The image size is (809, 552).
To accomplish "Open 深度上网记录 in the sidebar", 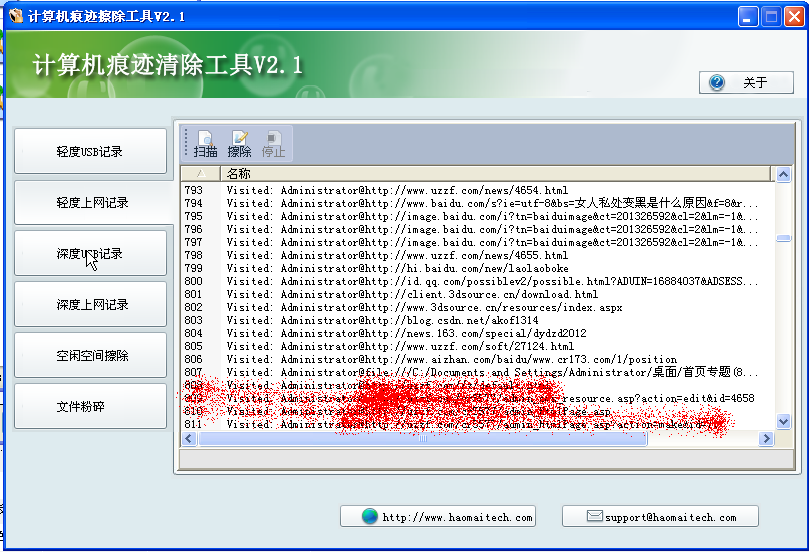I will click(91, 305).
